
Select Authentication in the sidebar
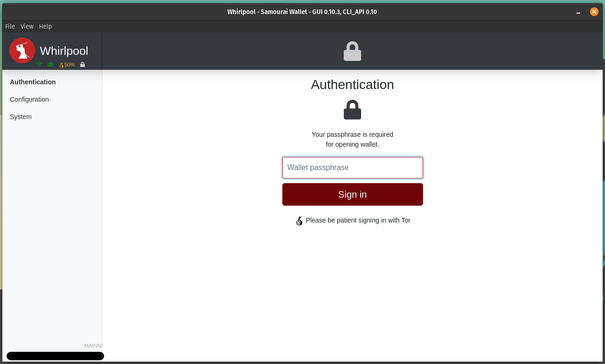pyautogui.click(x=33, y=82)
